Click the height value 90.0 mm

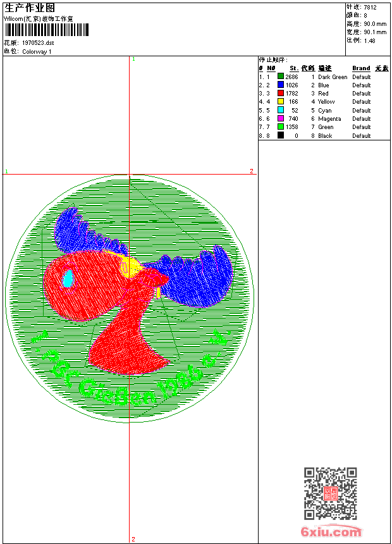pyautogui.click(x=375, y=24)
